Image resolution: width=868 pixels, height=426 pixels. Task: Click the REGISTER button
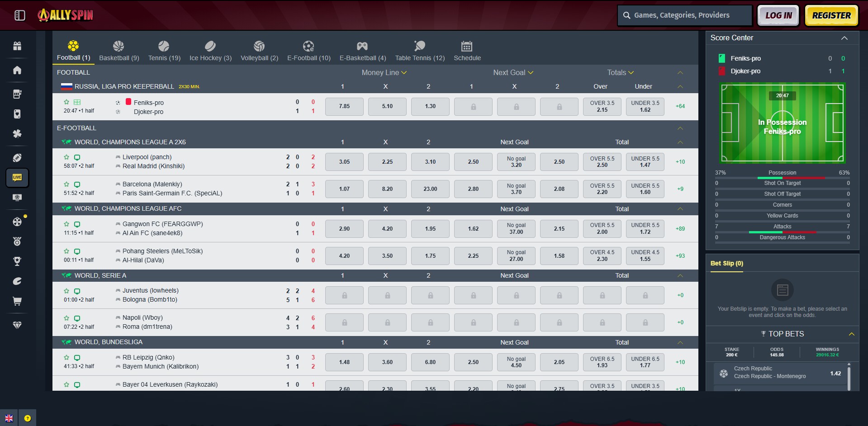pos(831,15)
